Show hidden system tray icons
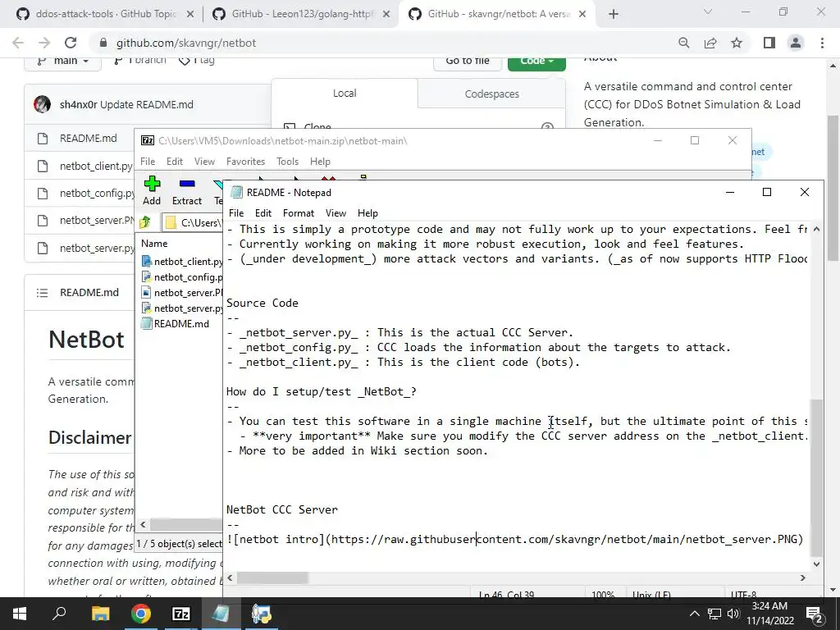The image size is (840, 630). [694, 614]
